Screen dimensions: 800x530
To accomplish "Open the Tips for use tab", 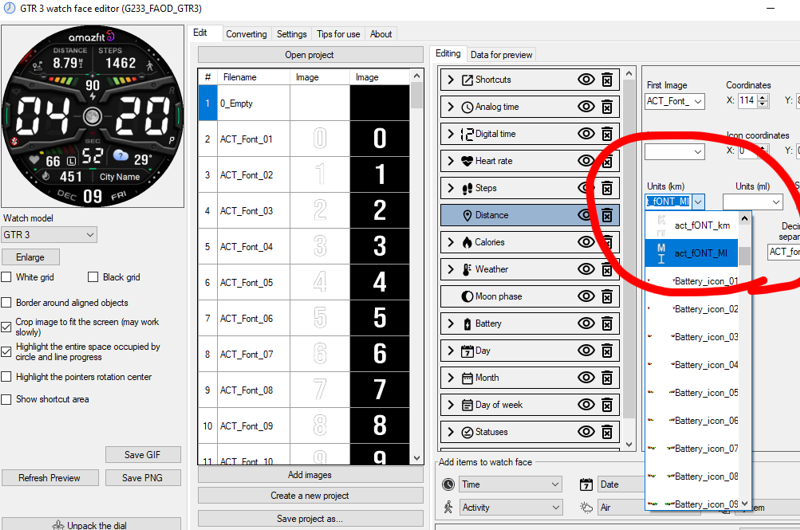I will [x=338, y=34].
